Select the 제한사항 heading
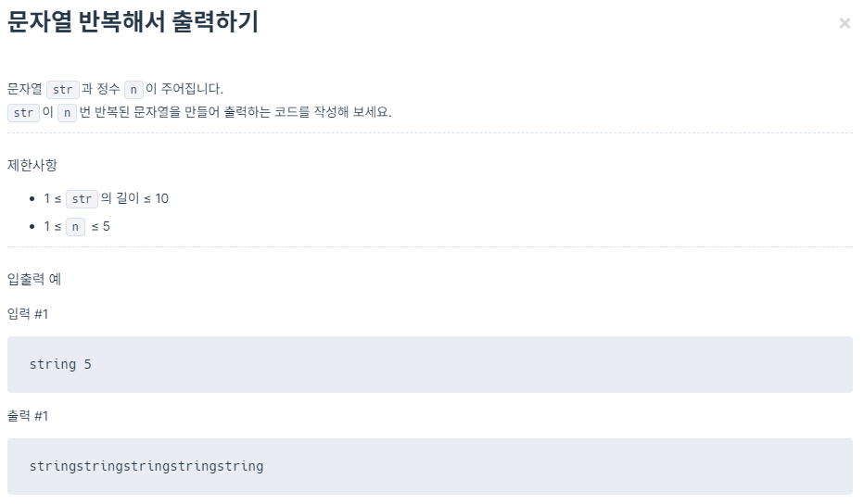Image resolution: width=864 pixels, height=504 pixels. pos(32,165)
